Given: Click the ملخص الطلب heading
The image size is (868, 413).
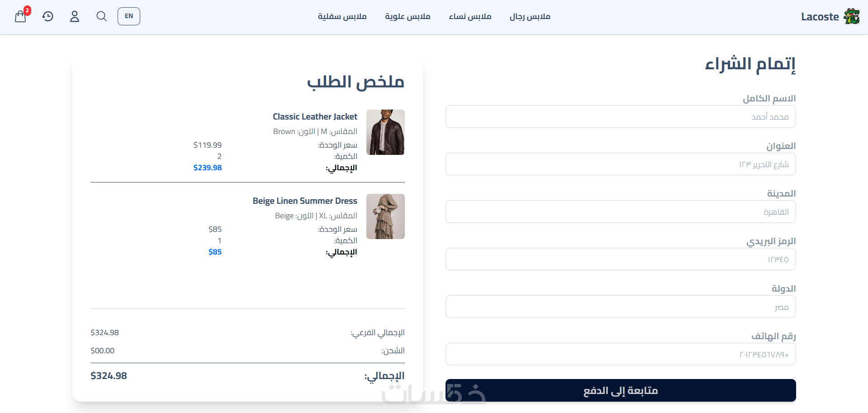Looking at the screenshot, I should click(x=356, y=82).
